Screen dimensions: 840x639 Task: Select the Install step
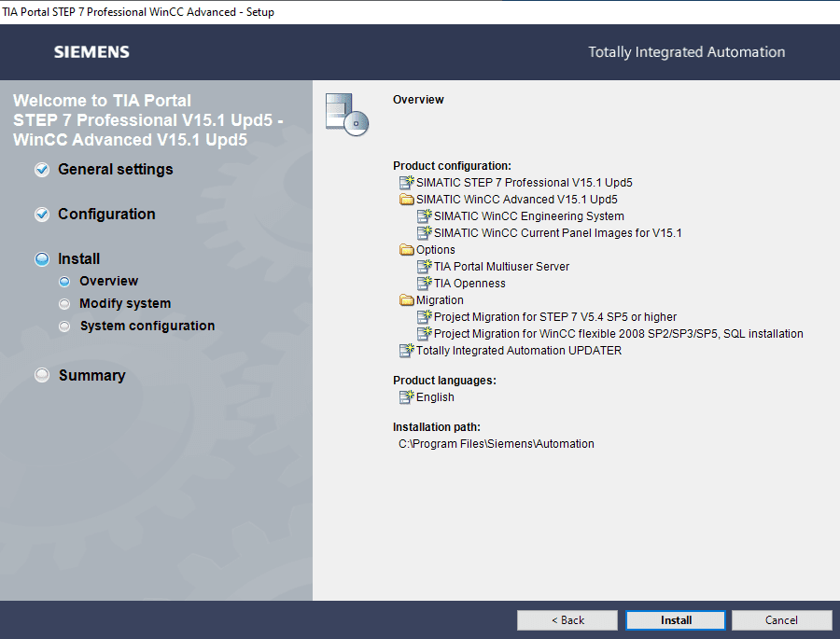[78, 258]
